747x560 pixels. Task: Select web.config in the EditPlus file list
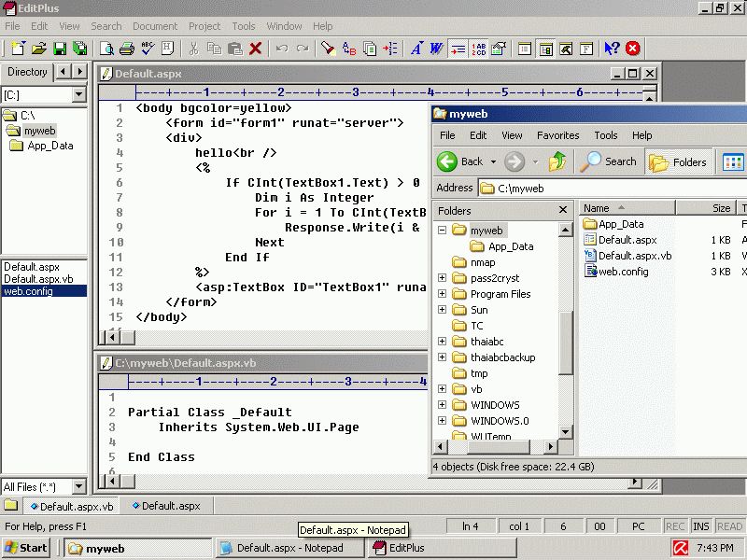click(28, 291)
